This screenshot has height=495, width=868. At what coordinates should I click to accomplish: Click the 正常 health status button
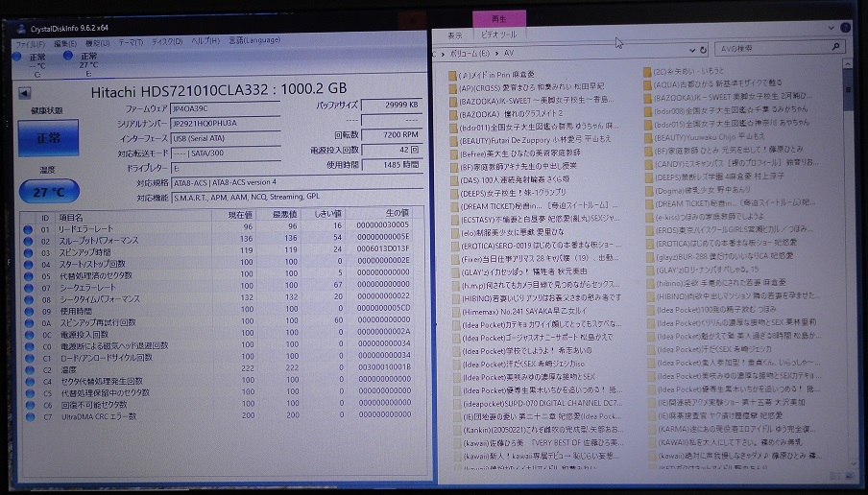(x=49, y=138)
